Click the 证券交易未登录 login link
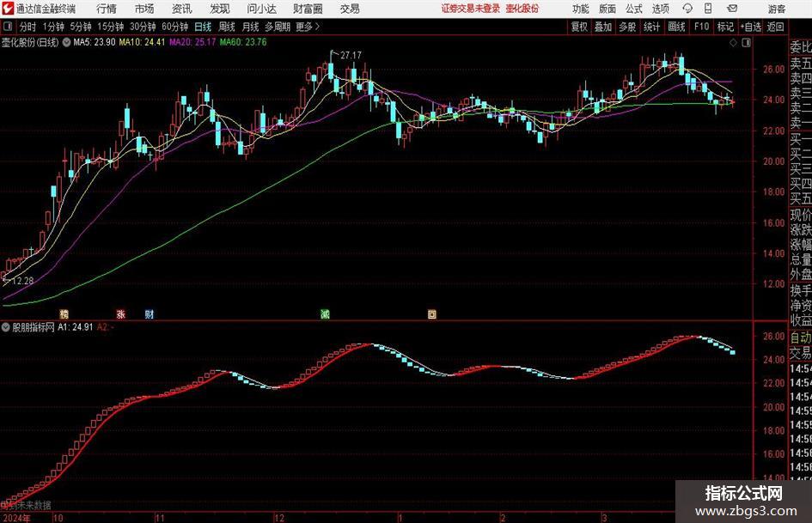812x523 pixels. 471,9
